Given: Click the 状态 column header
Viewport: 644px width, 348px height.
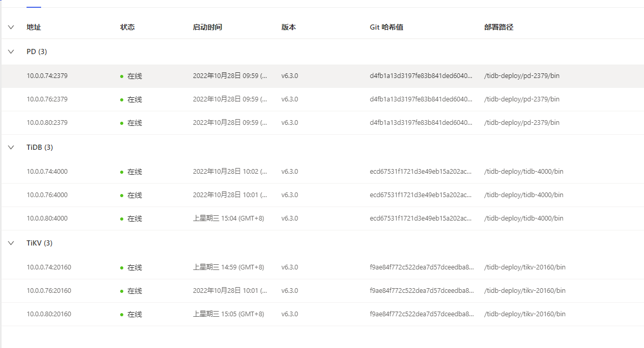Looking at the screenshot, I should coord(127,27).
